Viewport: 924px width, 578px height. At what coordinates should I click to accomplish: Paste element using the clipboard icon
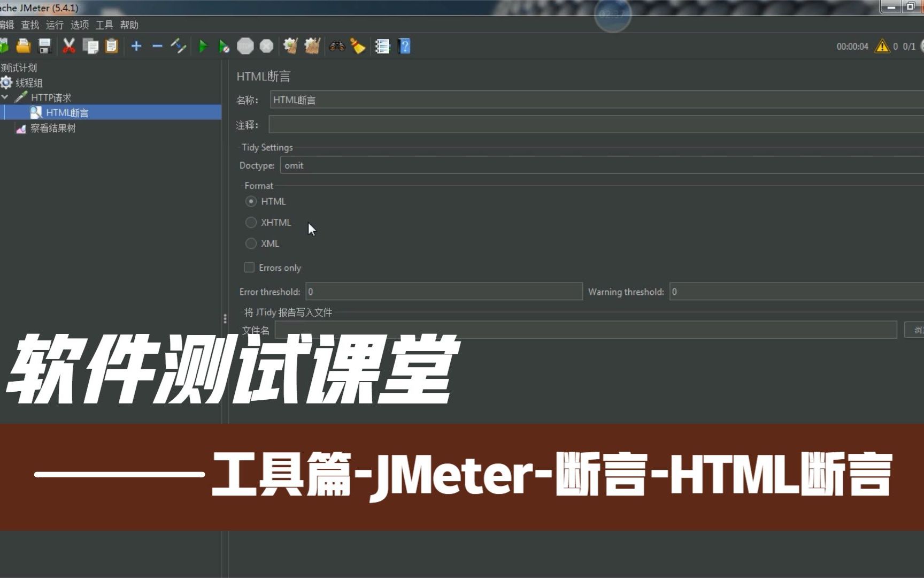tap(111, 47)
